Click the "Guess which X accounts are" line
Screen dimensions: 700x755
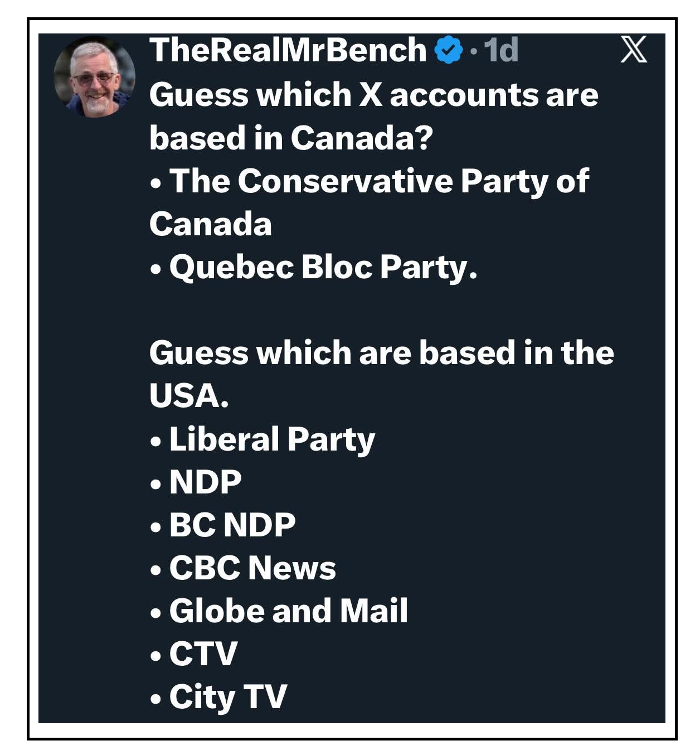pyautogui.click(x=373, y=95)
